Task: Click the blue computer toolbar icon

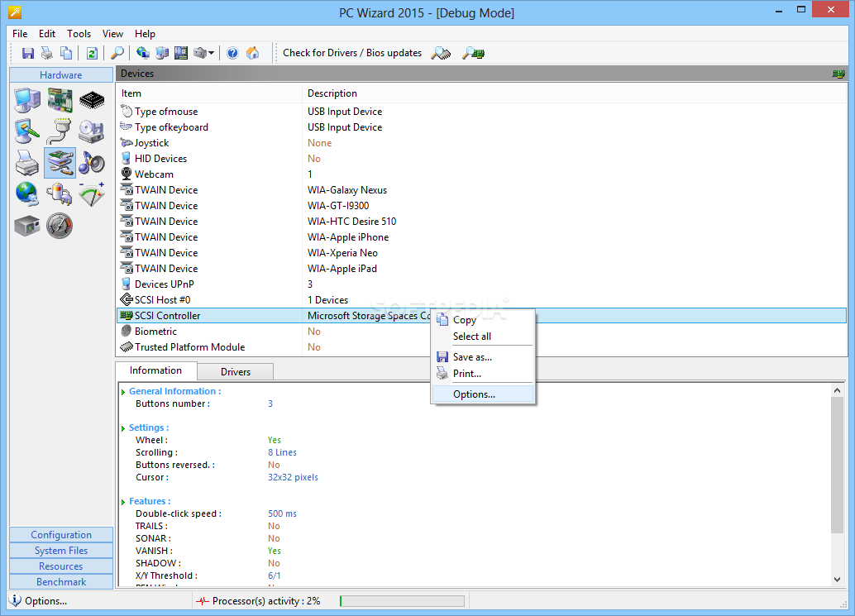Action: tap(162, 53)
